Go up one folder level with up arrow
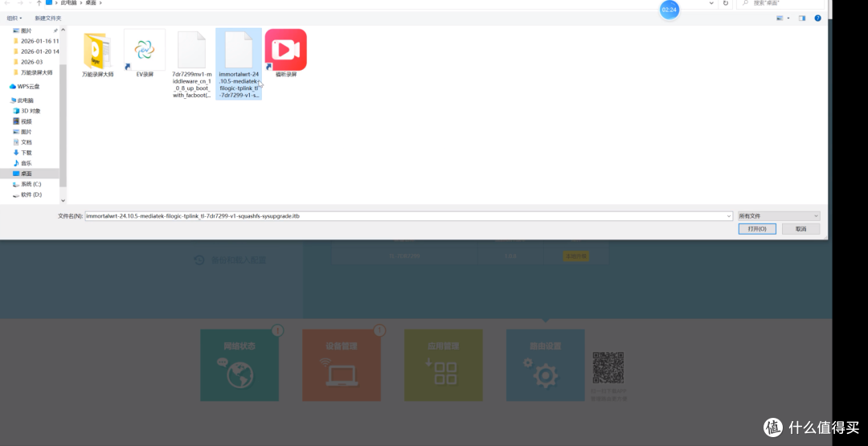 click(39, 3)
